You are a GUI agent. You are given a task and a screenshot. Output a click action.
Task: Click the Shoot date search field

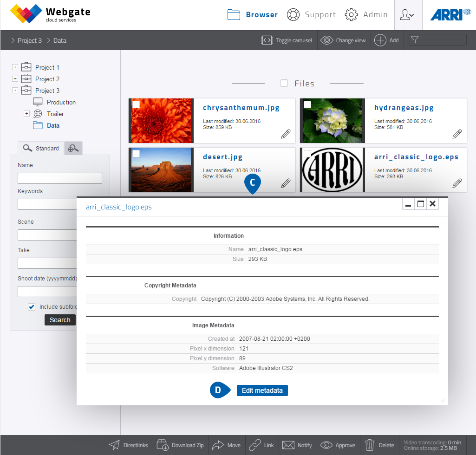(x=47, y=292)
